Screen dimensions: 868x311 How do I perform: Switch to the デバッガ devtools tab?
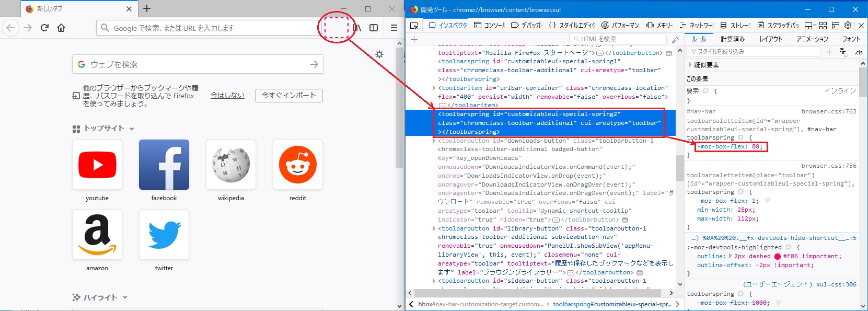[527, 25]
